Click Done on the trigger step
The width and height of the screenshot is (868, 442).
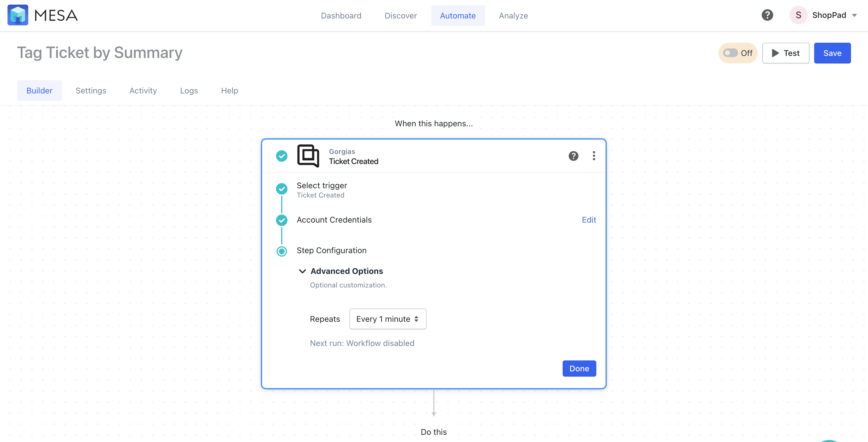579,368
